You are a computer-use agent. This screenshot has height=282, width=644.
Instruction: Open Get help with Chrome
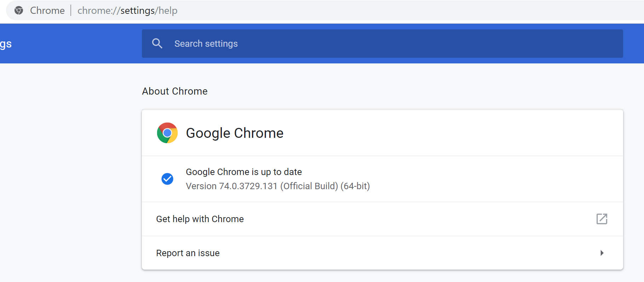pos(200,219)
